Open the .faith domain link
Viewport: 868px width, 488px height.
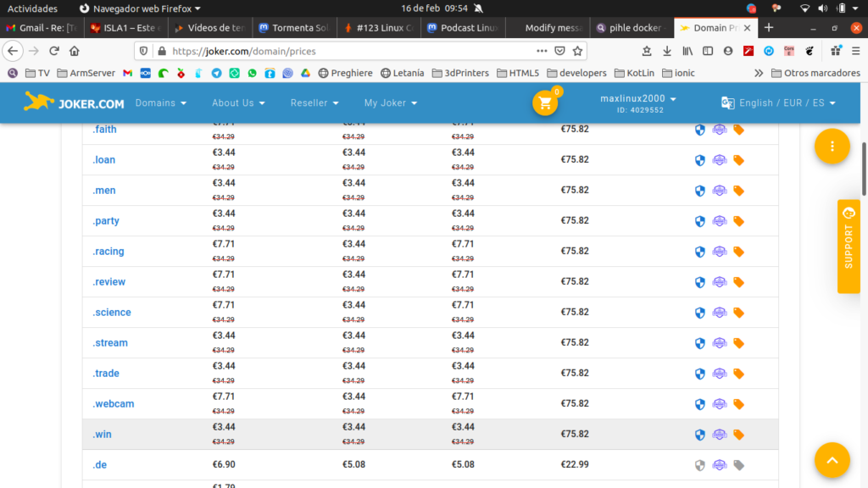pyautogui.click(x=104, y=130)
